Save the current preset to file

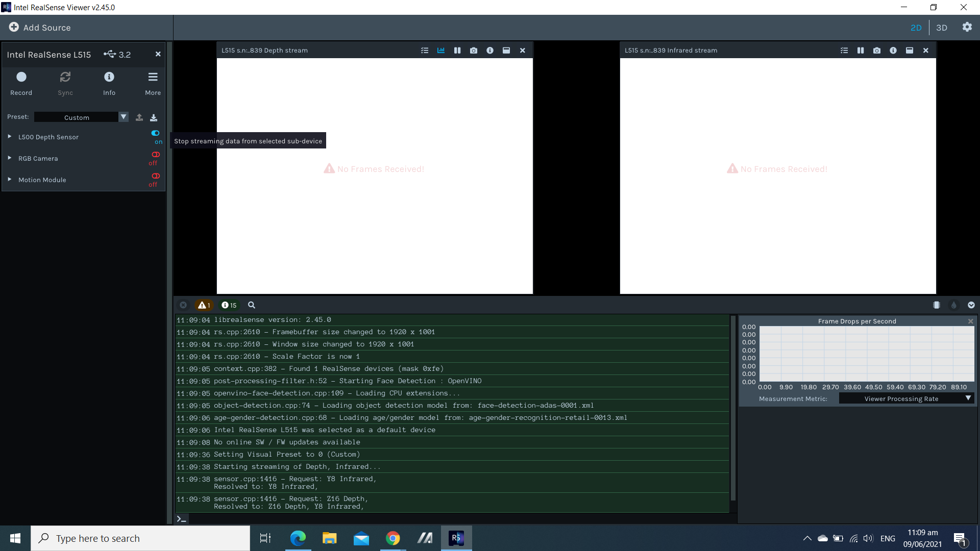(x=153, y=117)
